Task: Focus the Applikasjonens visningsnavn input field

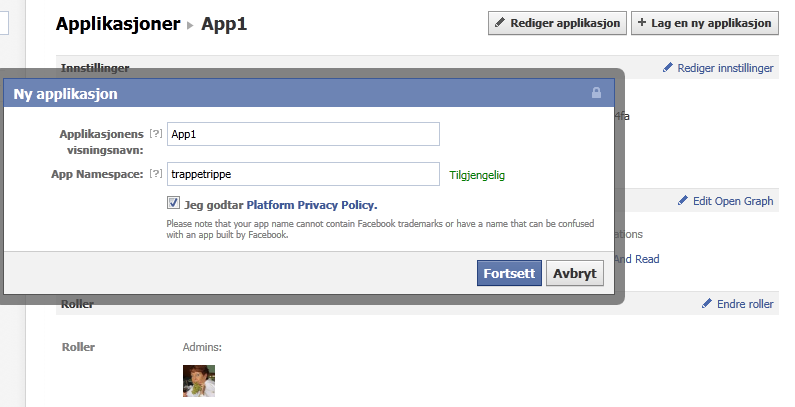Action: (x=303, y=134)
